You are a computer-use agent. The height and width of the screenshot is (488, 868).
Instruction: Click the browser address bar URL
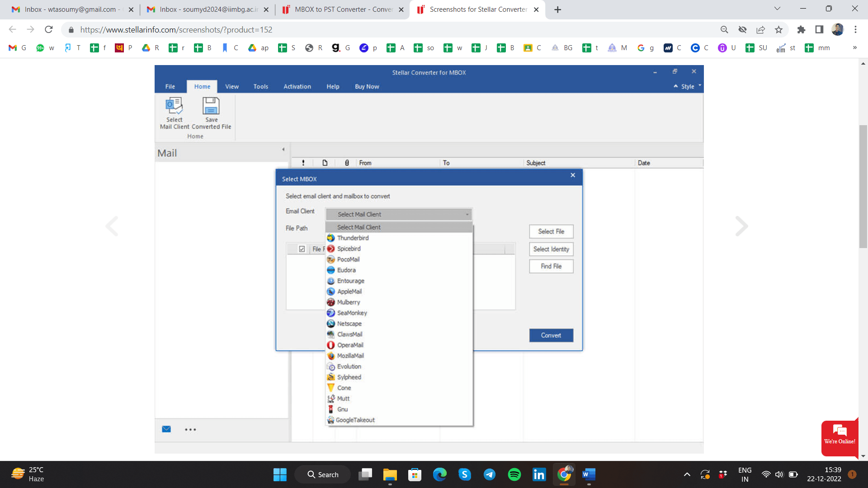coord(176,30)
